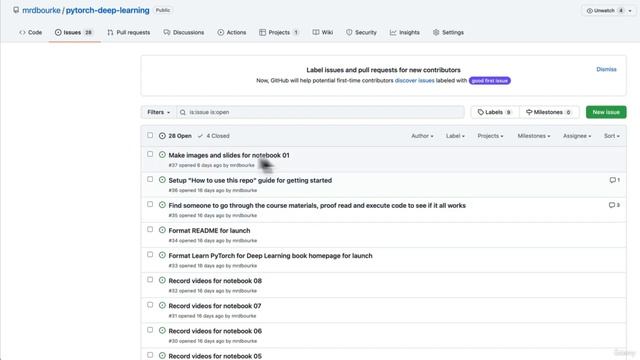The height and width of the screenshot is (360, 640).
Task: Open the Assignee filter dropdown
Action: coord(577,136)
